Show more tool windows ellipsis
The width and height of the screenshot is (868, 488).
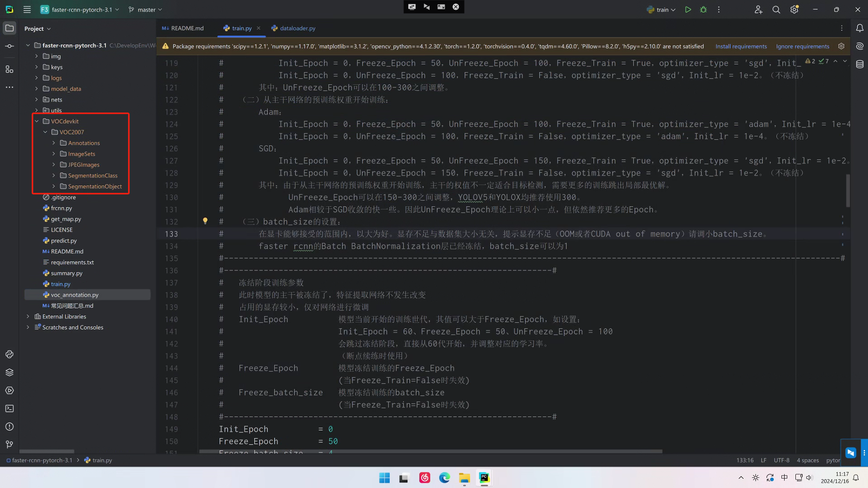[9, 88]
